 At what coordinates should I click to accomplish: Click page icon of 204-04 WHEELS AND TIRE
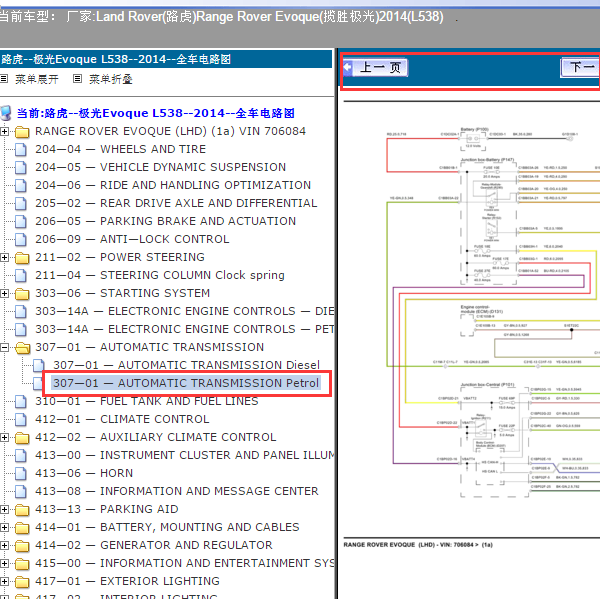click(x=21, y=149)
